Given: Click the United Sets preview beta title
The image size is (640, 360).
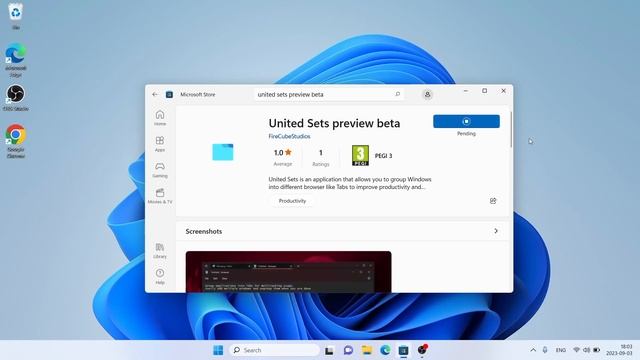Looking at the screenshot, I should coord(334,123).
